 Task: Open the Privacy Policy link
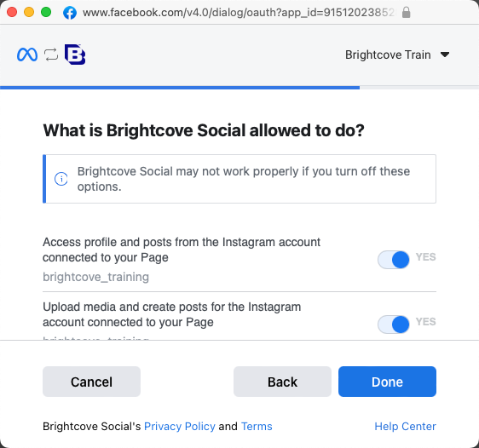[180, 427]
